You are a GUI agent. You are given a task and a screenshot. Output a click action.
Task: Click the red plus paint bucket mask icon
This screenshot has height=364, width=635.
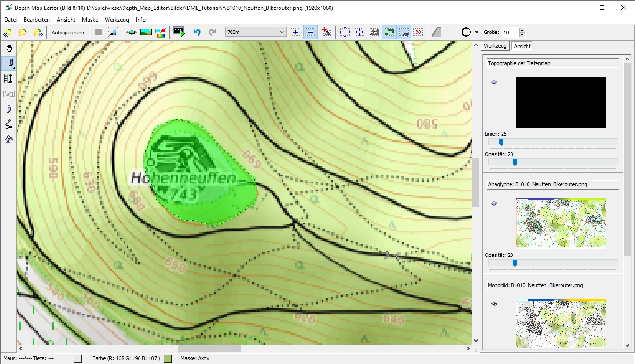[327, 32]
